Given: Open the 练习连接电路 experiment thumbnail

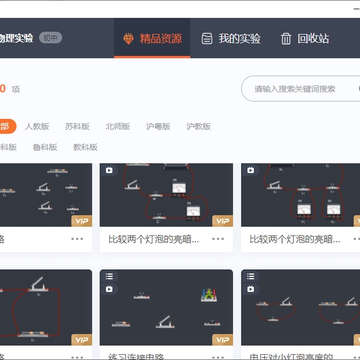Looking at the screenshot, I should tap(166, 307).
